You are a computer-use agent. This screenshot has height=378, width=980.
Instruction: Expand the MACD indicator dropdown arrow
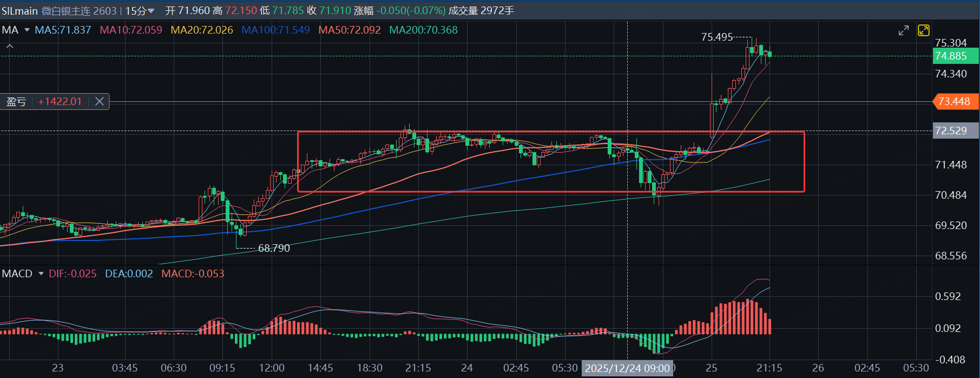41,274
